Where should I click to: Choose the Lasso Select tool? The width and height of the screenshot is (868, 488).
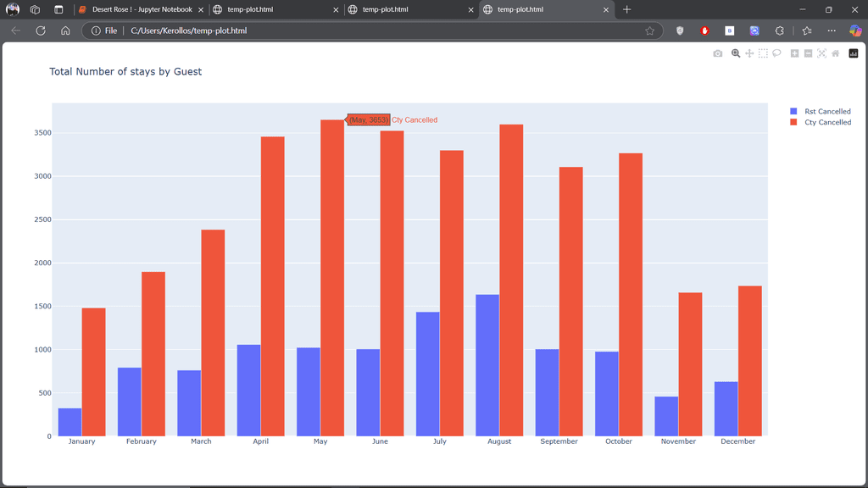(776, 53)
